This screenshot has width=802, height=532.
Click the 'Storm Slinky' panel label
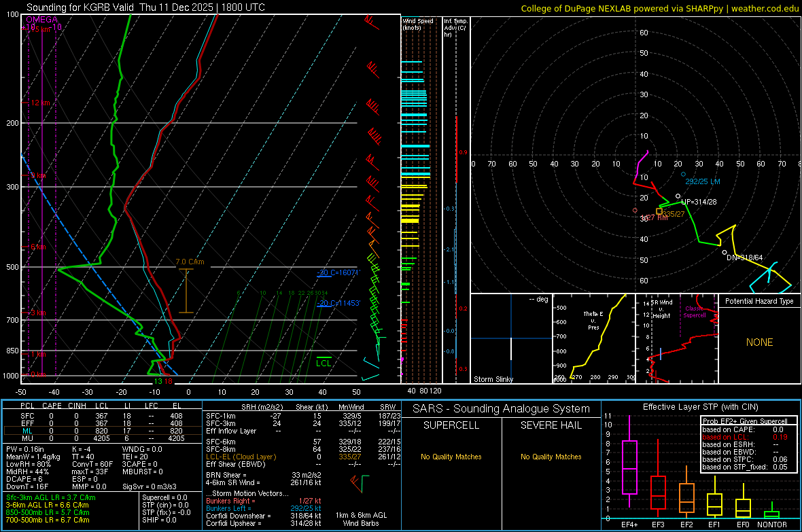(493, 379)
